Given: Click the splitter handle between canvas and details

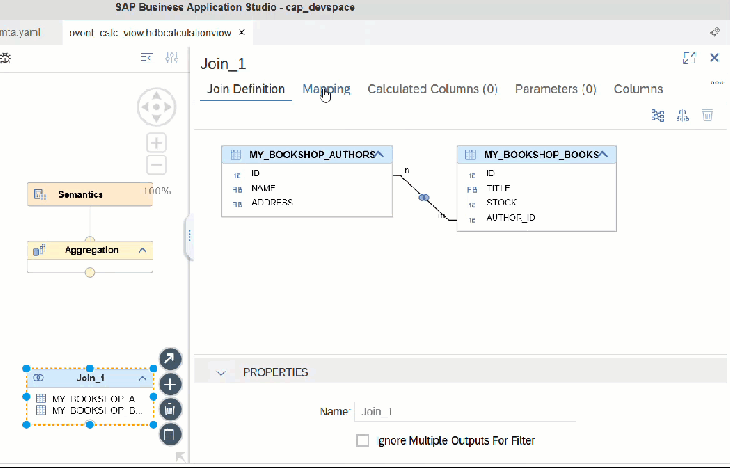Looking at the screenshot, I should tap(189, 236).
